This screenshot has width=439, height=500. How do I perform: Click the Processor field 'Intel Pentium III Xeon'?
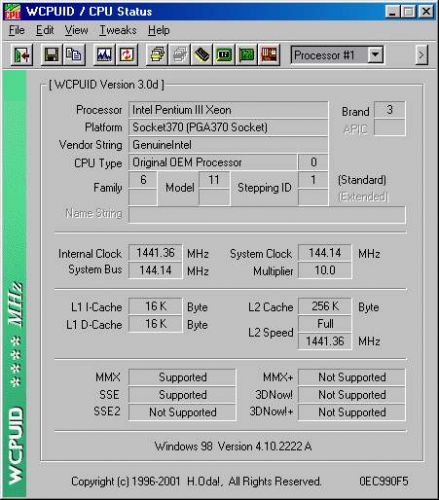coord(228,110)
